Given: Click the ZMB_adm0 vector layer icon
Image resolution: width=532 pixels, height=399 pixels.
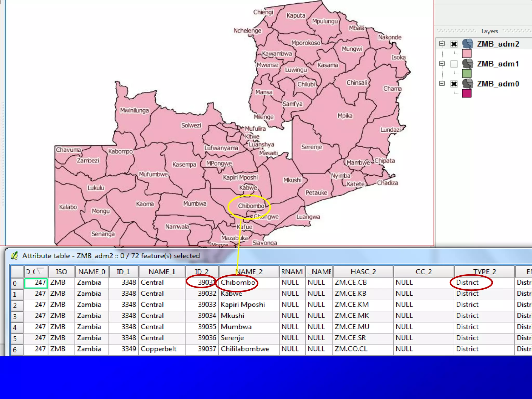Looking at the screenshot, I should [468, 84].
